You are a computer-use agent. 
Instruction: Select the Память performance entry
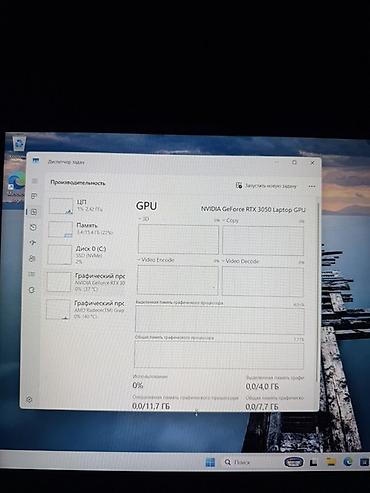(x=87, y=229)
